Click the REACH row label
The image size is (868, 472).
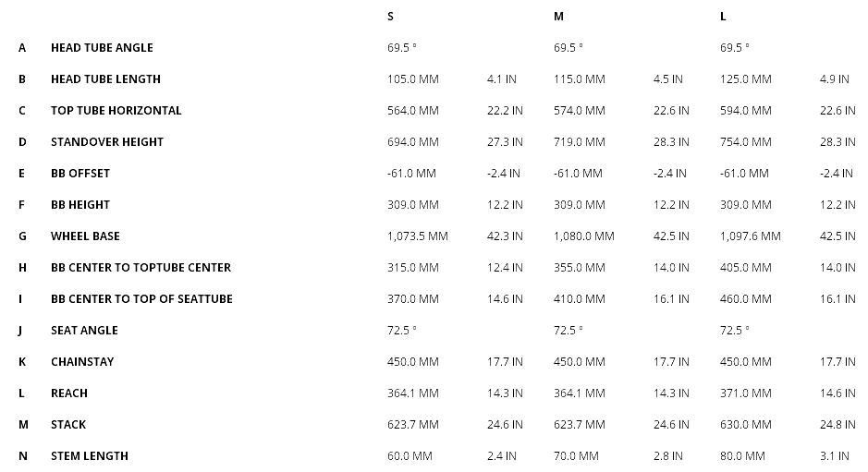tap(69, 393)
